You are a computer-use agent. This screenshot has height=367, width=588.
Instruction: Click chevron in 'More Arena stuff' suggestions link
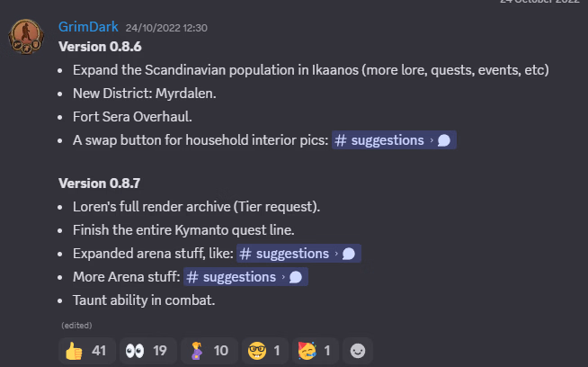click(283, 277)
